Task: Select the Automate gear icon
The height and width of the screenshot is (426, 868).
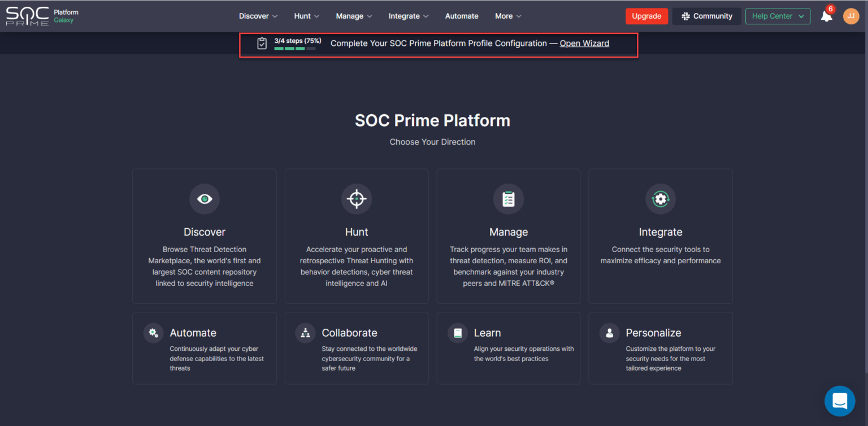Action: click(153, 333)
